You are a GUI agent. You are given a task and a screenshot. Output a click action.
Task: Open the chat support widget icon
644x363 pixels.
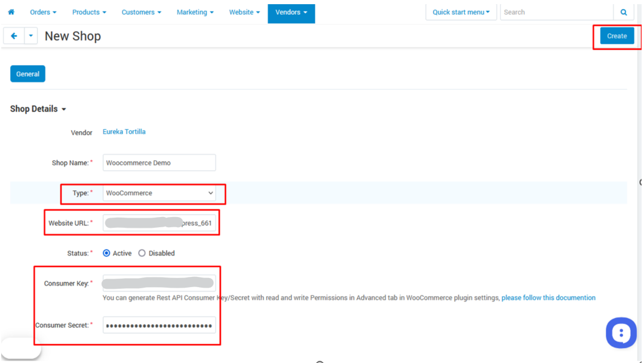click(621, 333)
